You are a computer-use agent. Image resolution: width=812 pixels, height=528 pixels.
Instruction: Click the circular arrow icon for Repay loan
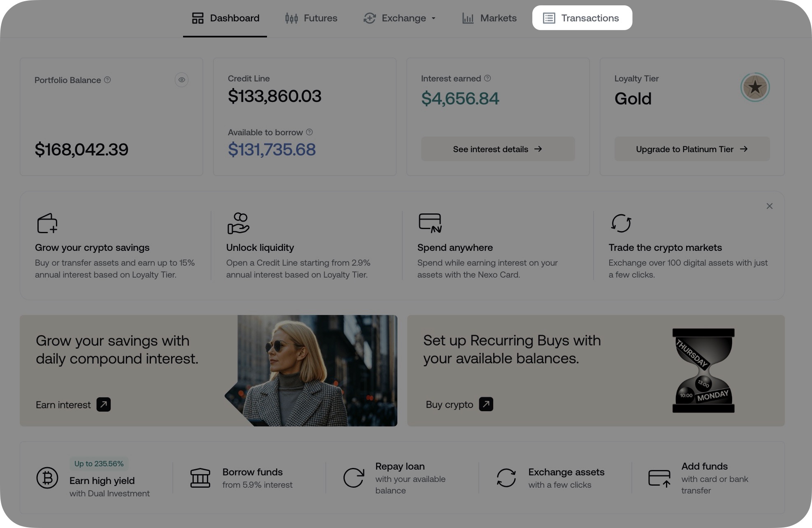pyautogui.click(x=353, y=477)
